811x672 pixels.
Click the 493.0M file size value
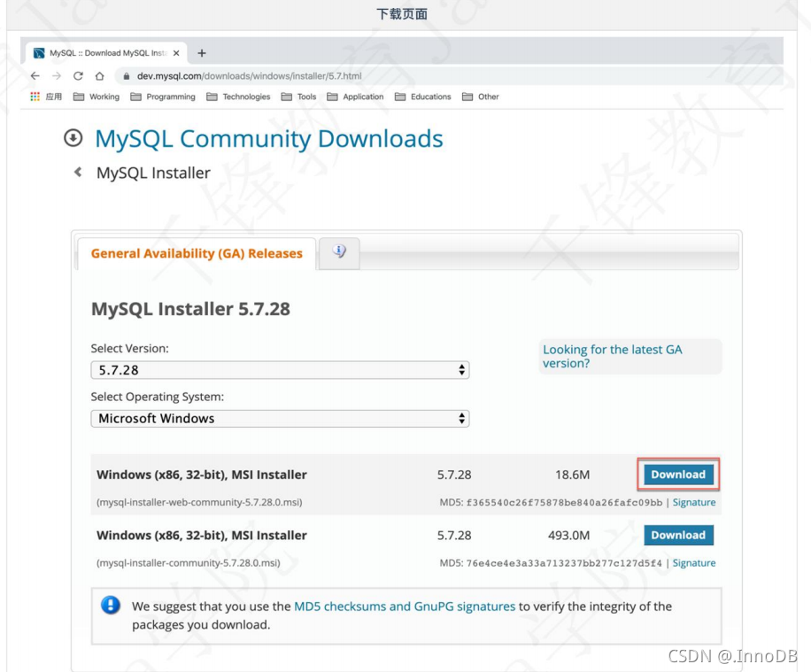(x=569, y=536)
